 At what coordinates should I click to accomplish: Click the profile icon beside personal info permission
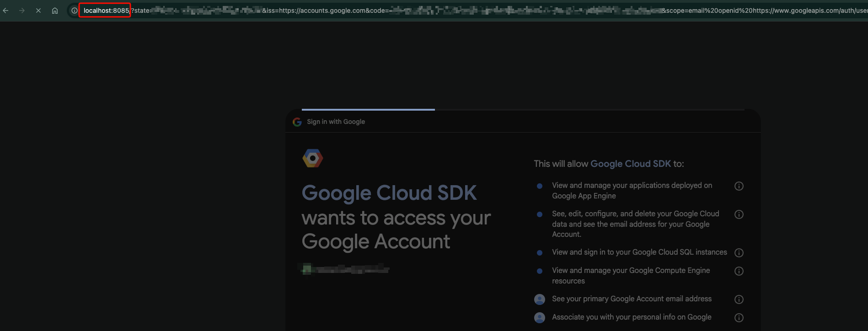coord(540,318)
